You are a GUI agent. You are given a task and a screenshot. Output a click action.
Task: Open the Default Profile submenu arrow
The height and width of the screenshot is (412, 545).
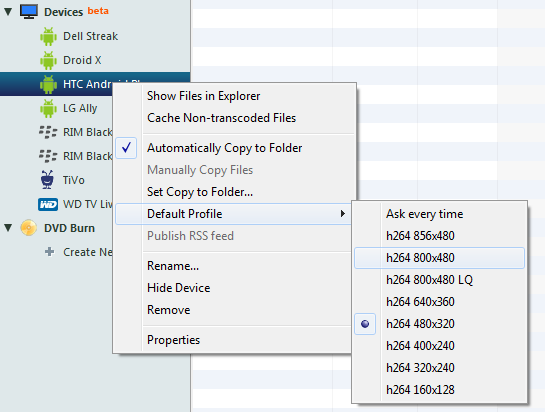pos(343,214)
